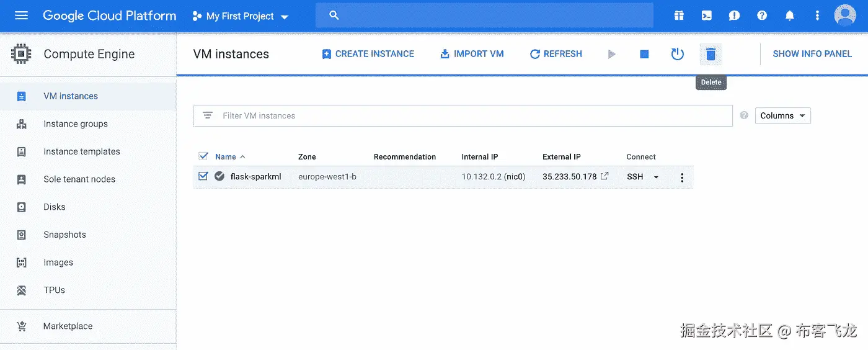Click the Images sidebar icon
Image resolution: width=868 pixels, height=350 pixels.
[22, 262]
